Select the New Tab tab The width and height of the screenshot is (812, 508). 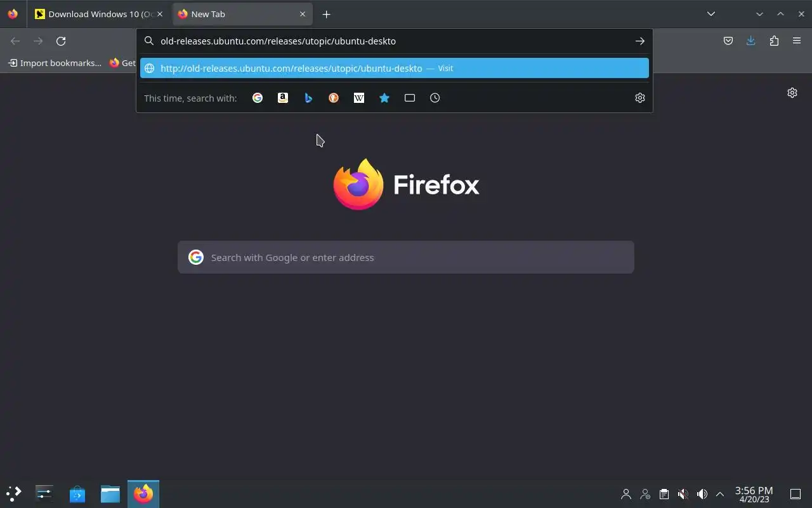point(242,14)
